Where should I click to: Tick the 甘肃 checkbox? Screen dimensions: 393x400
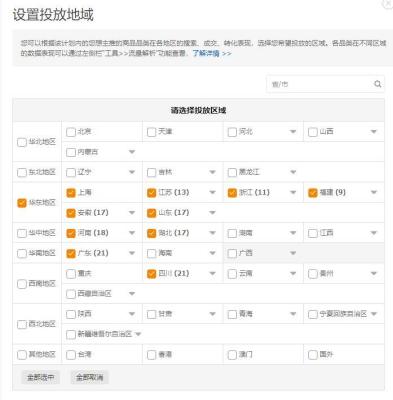point(151,314)
